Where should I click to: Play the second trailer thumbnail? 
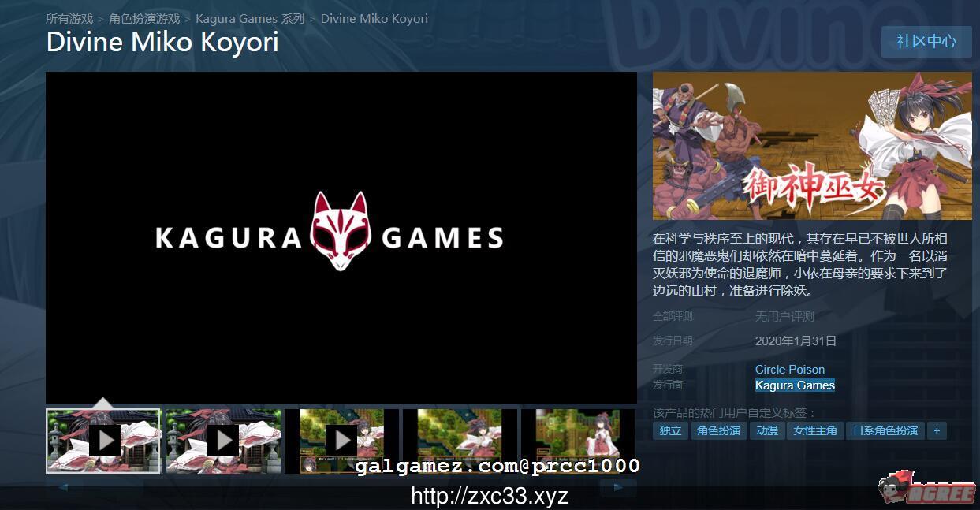click(x=223, y=440)
